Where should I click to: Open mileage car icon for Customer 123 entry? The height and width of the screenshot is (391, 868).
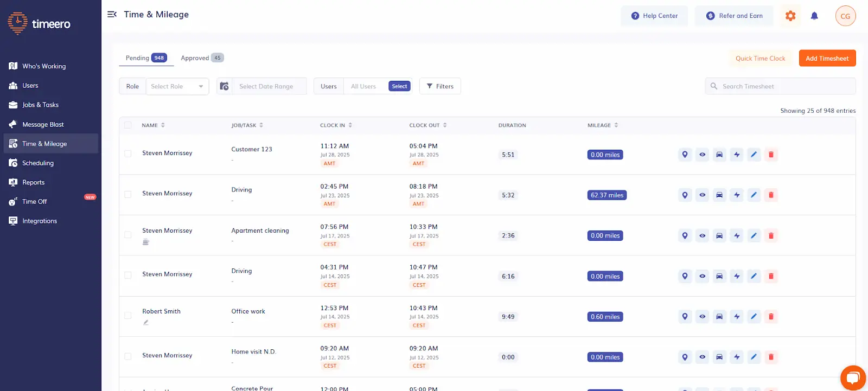[x=719, y=155]
